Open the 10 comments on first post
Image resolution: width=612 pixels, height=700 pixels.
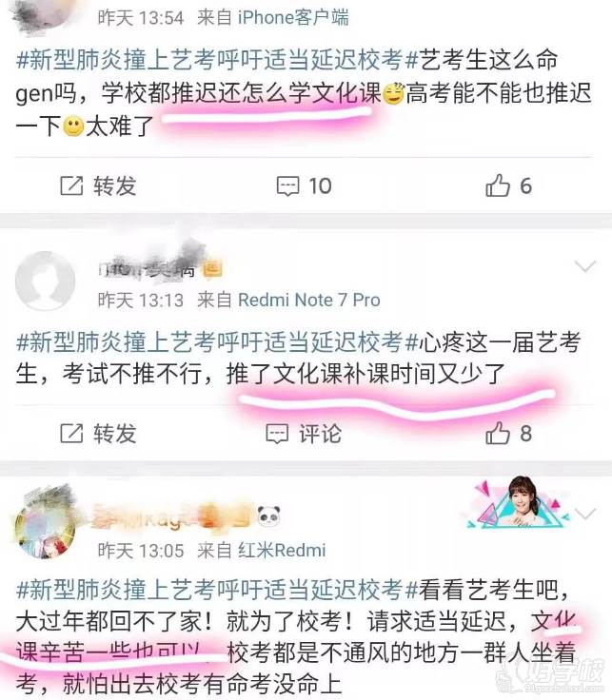coord(305,186)
